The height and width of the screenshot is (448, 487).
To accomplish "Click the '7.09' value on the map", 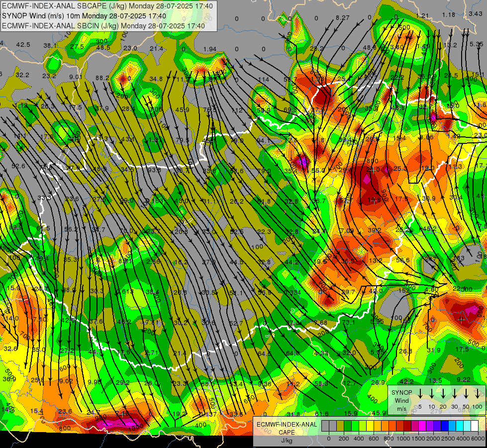I will pyautogui.click(x=347, y=231).
